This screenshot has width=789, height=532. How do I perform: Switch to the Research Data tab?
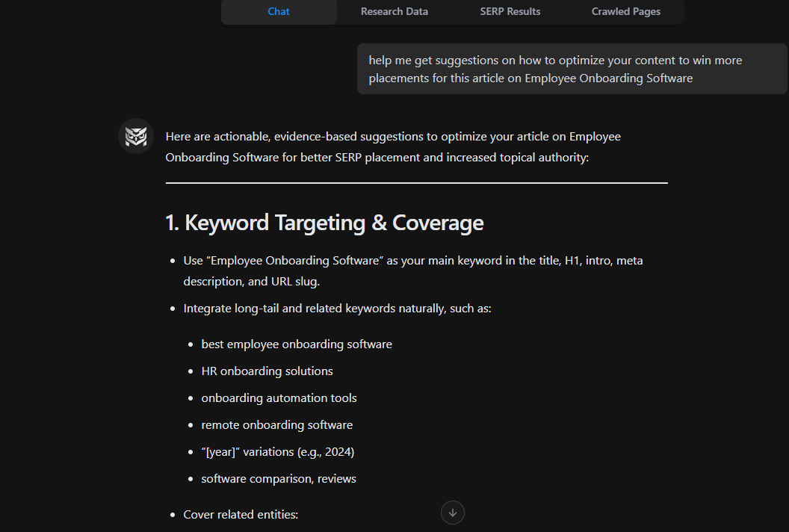pyautogui.click(x=394, y=11)
